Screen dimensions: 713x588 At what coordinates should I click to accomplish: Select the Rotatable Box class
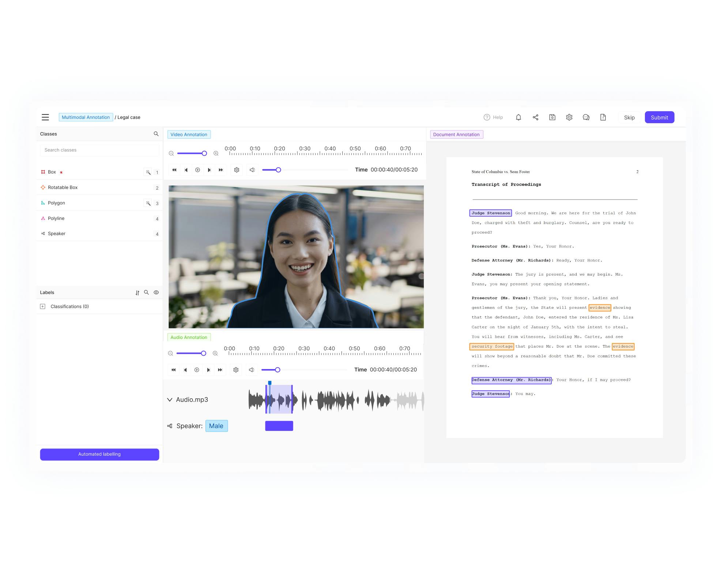click(99, 187)
